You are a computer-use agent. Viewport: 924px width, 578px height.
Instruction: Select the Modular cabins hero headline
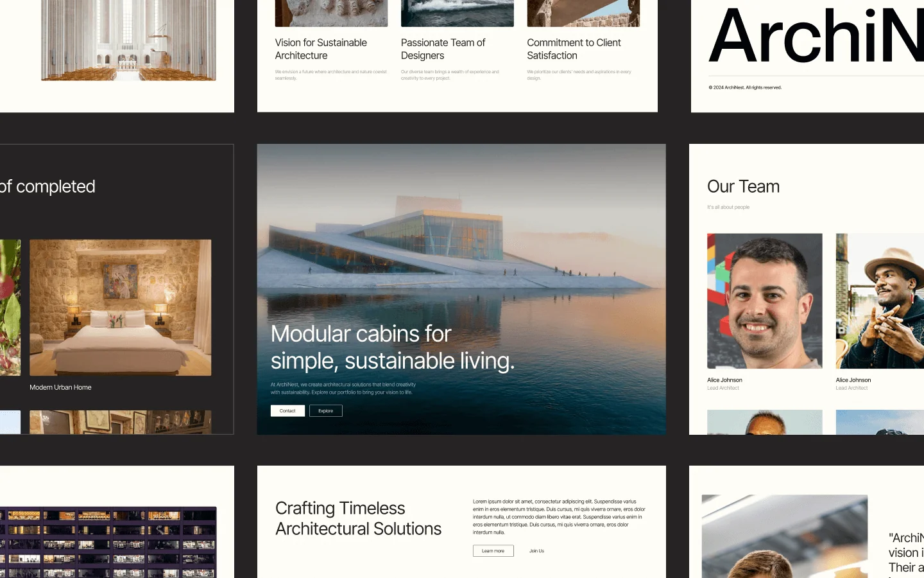coord(392,347)
